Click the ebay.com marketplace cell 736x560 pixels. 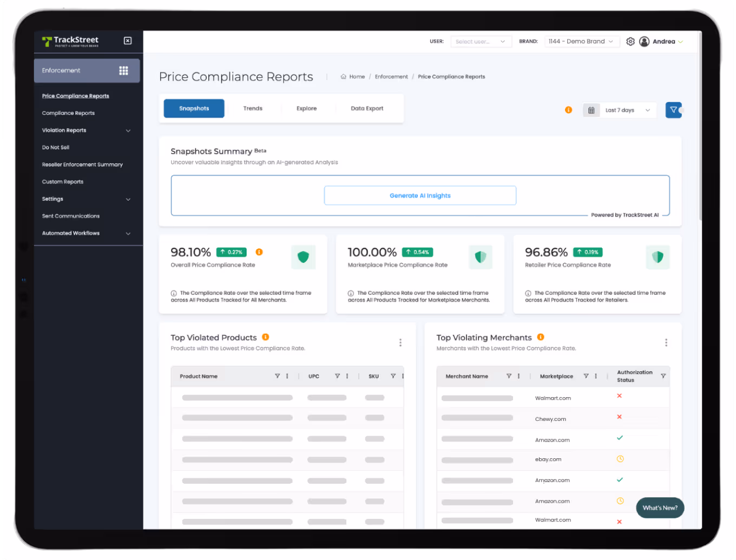click(x=548, y=459)
